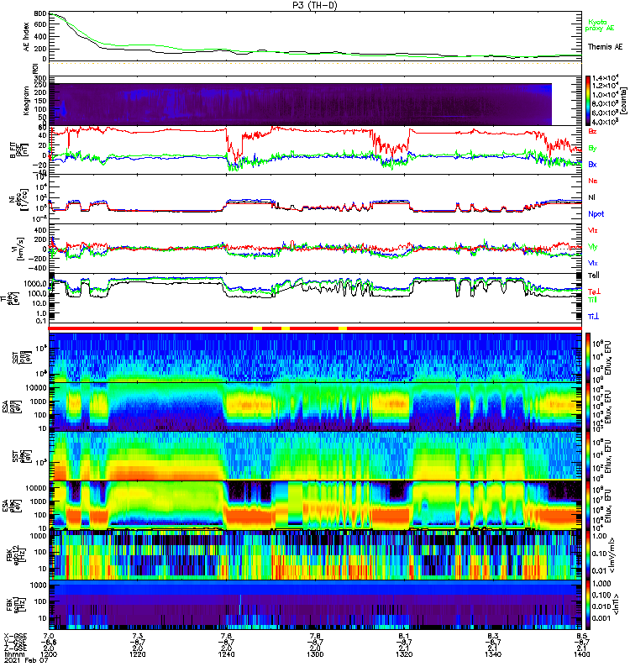
Task: Click the AE Index axis label
Action: point(26,37)
